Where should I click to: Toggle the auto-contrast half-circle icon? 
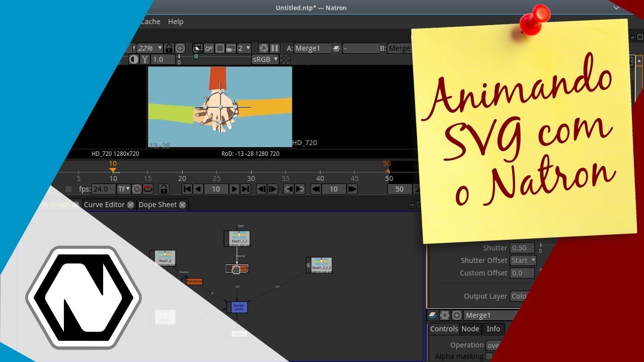click(134, 59)
